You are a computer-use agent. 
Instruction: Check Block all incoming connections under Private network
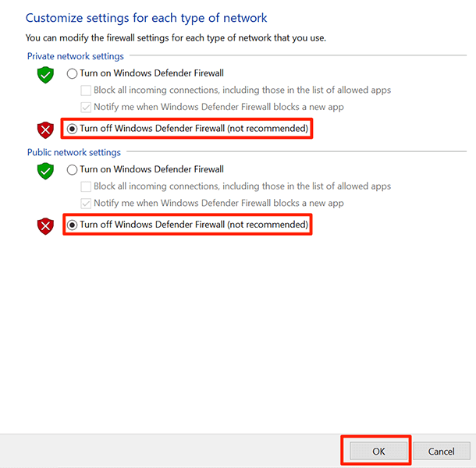[86, 90]
